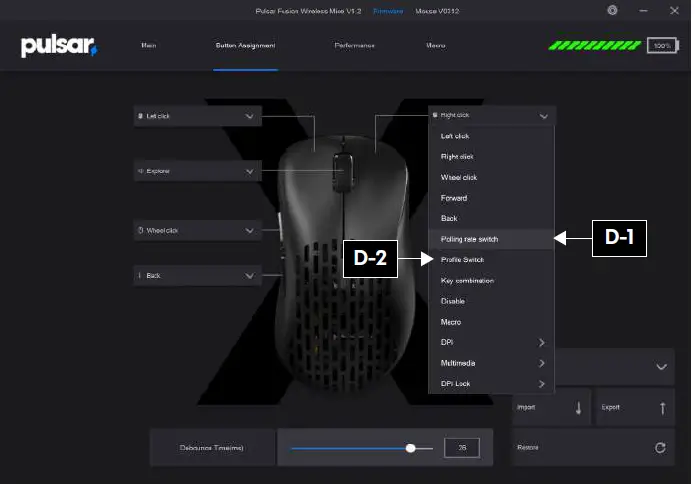Switch to the Performance tab
Image resolution: width=695 pixels, height=487 pixels.
coord(356,46)
